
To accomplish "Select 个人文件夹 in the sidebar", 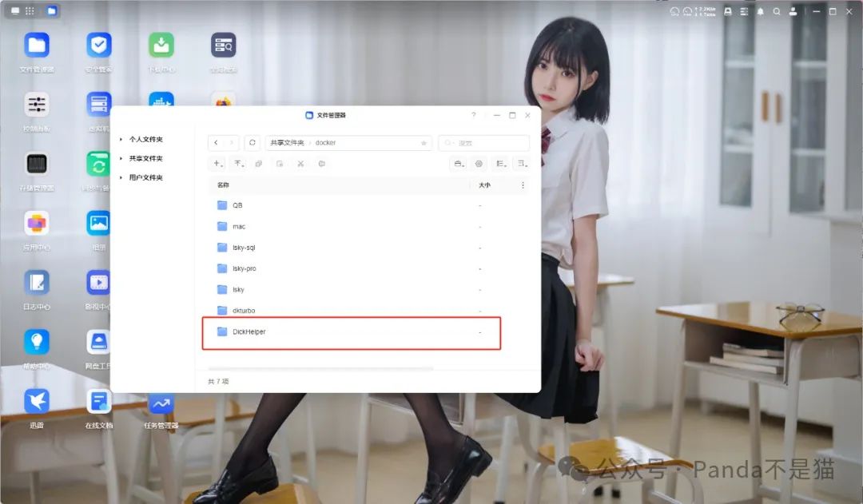I will click(146, 139).
